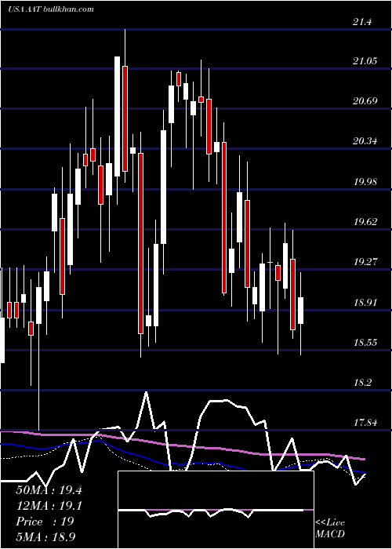The width and height of the screenshot is (392, 549).
Task: Click the 5MA : 18.9 readout
Action: (46, 536)
